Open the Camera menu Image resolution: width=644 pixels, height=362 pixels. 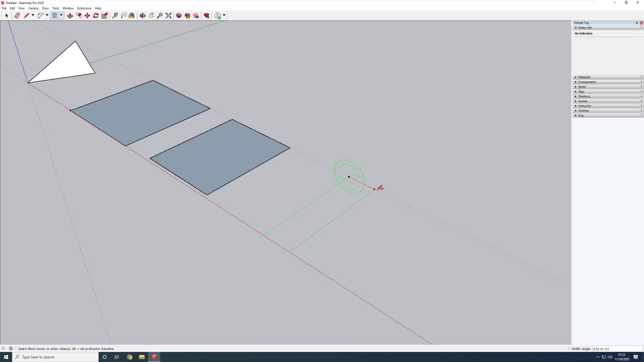click(33, 9)
